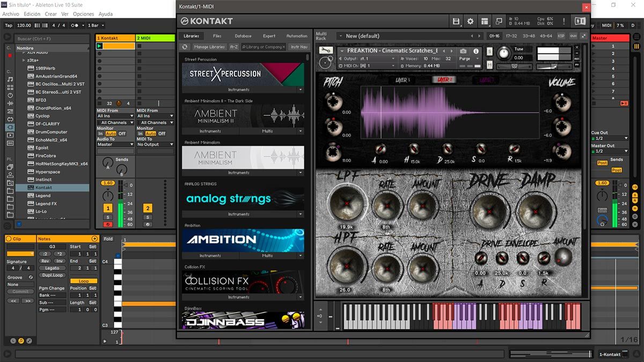Open Opciones menu
644x362 pixels.
84,14
